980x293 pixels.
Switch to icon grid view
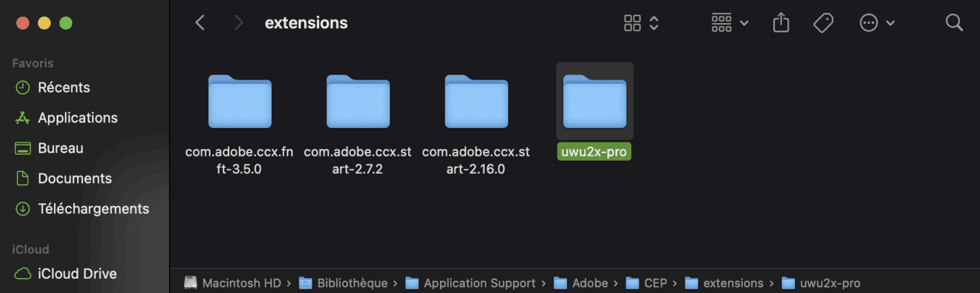(632, 23)
